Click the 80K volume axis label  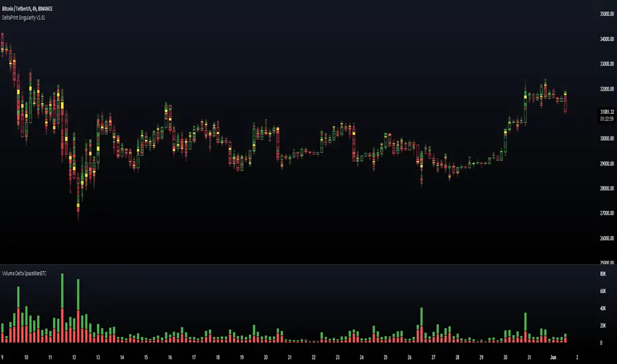pyautogui.click(x=603, y=274)
